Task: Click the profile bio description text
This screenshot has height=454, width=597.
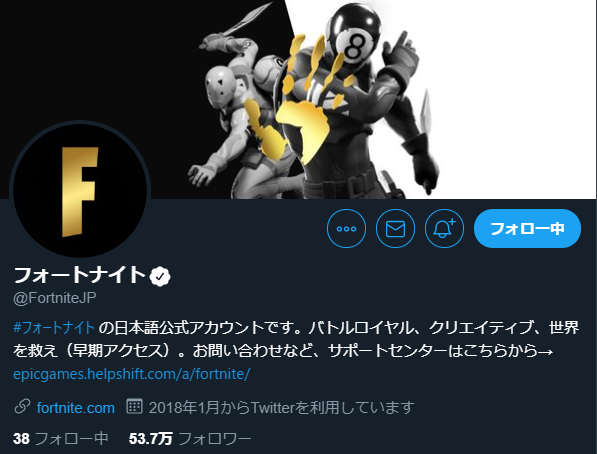Action: coord(296,339)
